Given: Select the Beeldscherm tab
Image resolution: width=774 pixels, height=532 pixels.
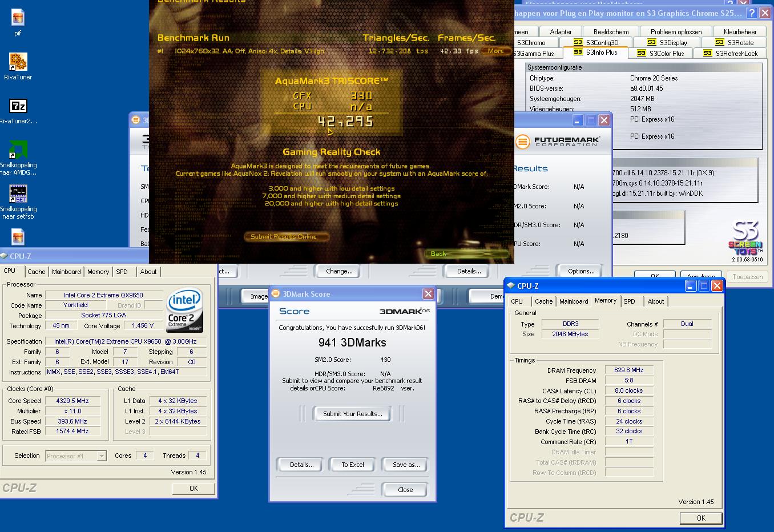Looking at the screenshot, I should [611, 32].
